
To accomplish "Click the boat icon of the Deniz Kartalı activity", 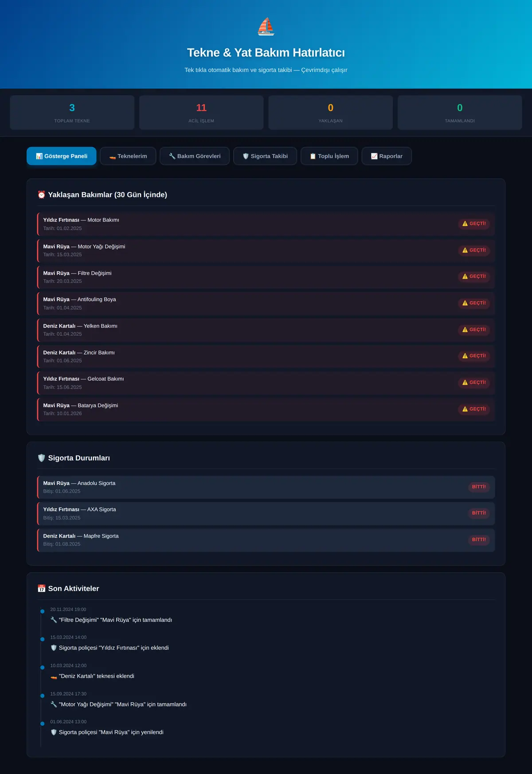I will click(x=54, y=676).
